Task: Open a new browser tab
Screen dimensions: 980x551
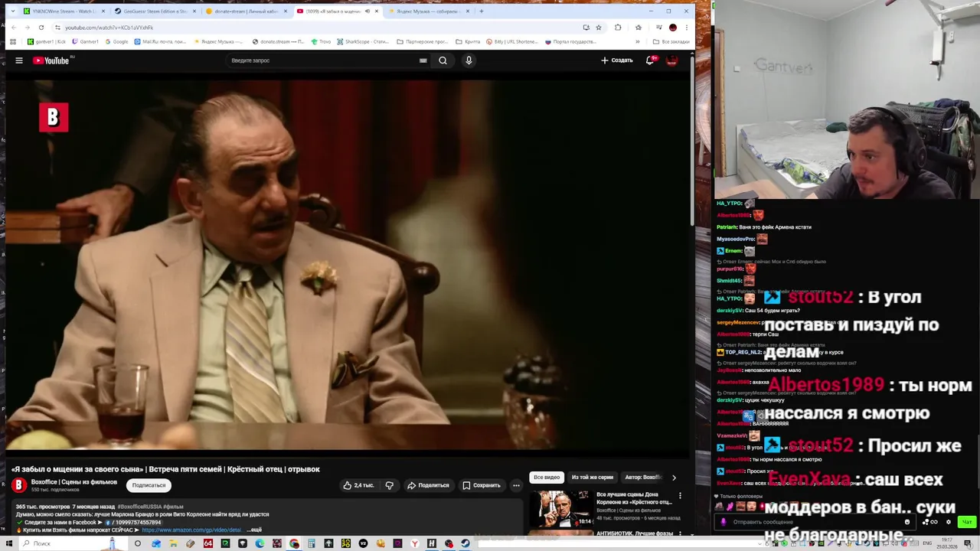Action: (x=482, y=11)
